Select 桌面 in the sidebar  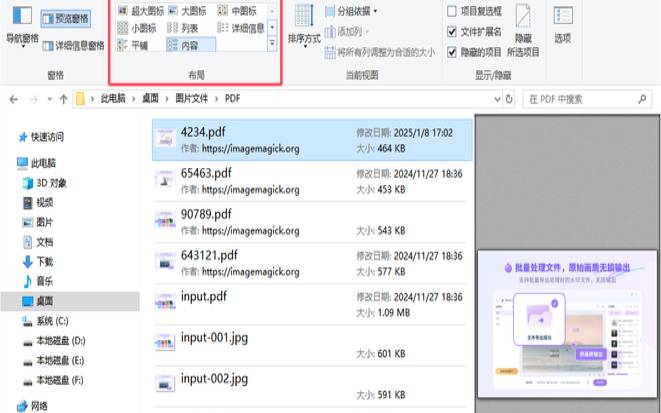[70, 301]
